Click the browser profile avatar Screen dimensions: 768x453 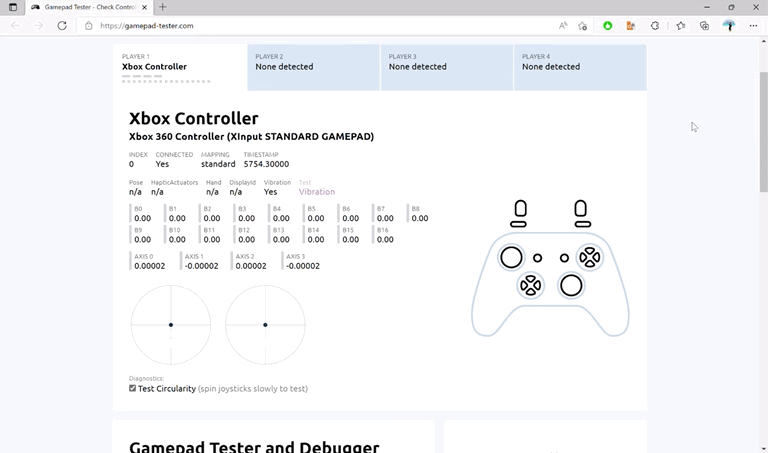pyautogui.click(x=729, y=25)
